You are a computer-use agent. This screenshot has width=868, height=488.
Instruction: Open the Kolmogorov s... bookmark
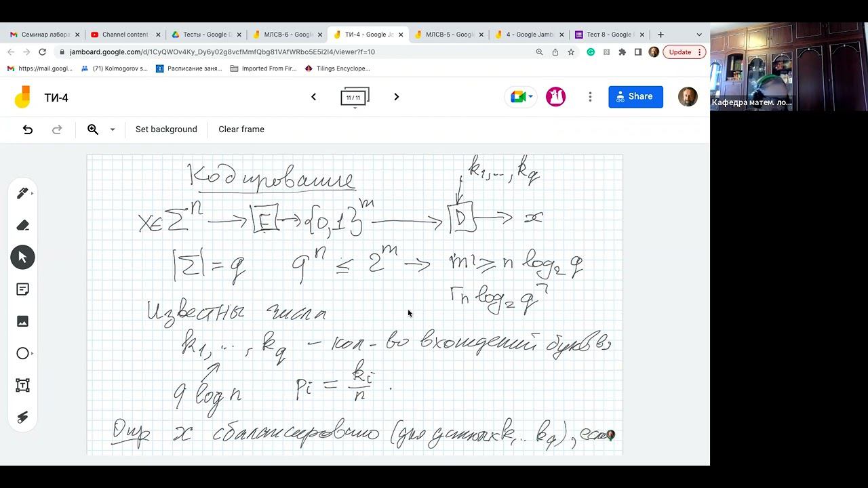[114, 68]
